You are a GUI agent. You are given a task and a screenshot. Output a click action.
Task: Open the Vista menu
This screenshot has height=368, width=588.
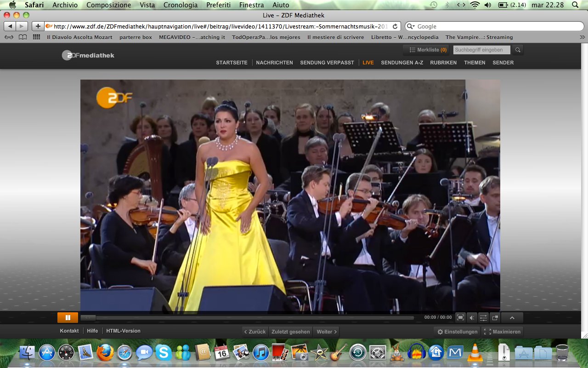coord(147,5)
